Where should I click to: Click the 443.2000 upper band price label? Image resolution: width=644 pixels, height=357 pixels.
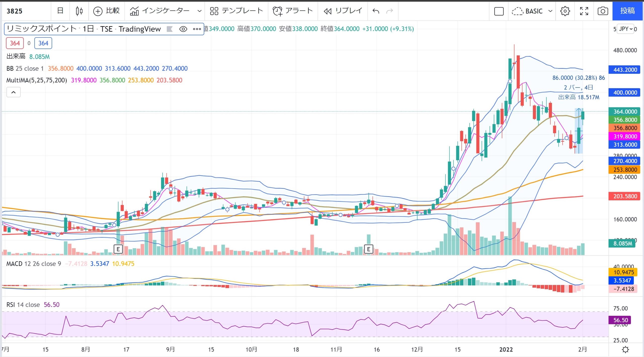[x=624, y=70]
